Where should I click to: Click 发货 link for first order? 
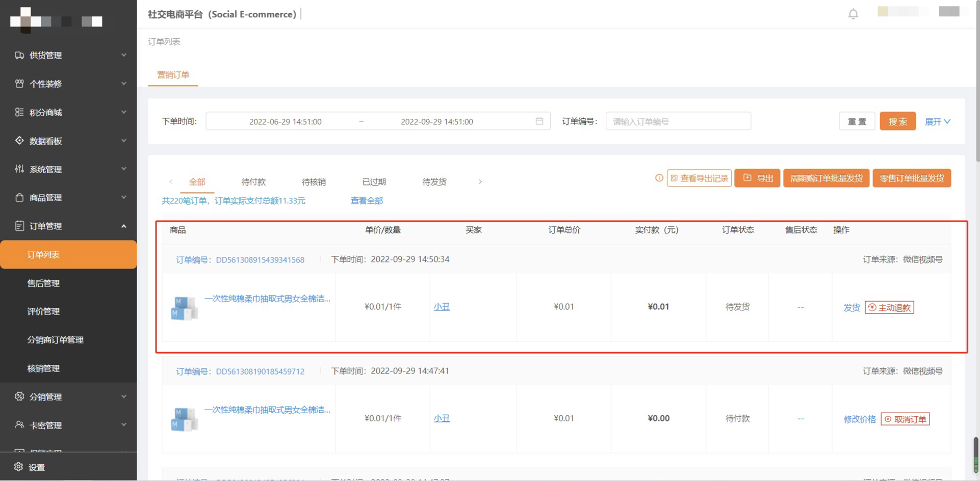pos(852,308)
